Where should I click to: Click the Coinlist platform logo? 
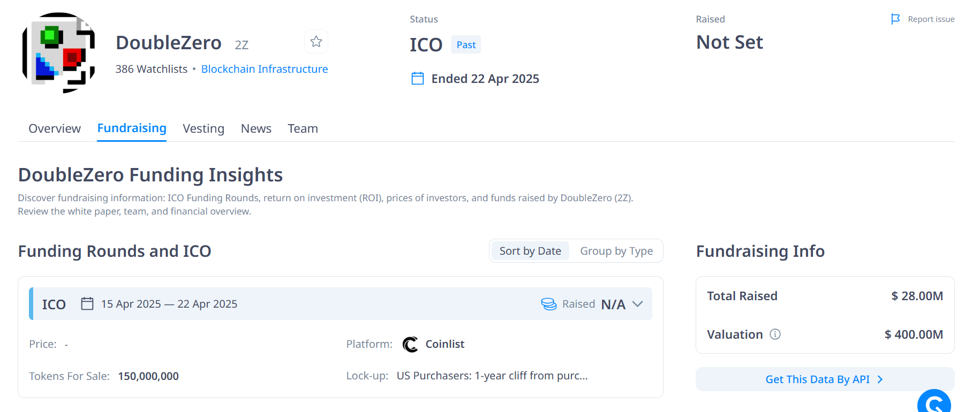point(411,344)
